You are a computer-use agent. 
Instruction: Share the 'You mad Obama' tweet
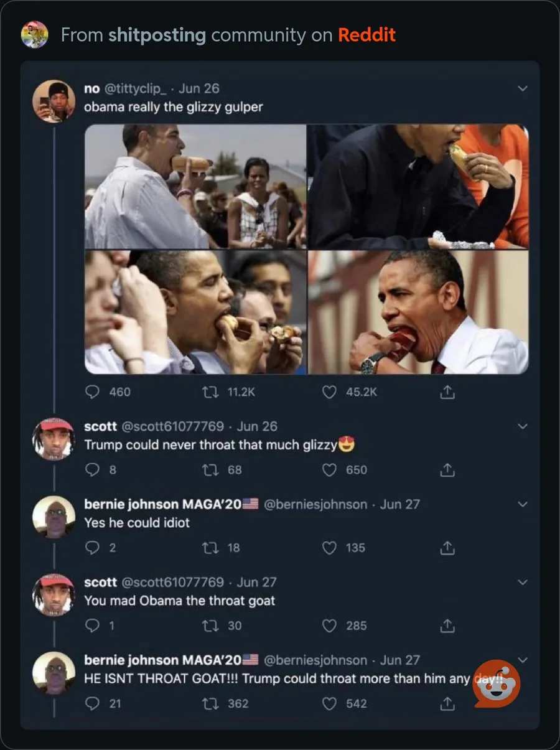[x=447, y=626]
